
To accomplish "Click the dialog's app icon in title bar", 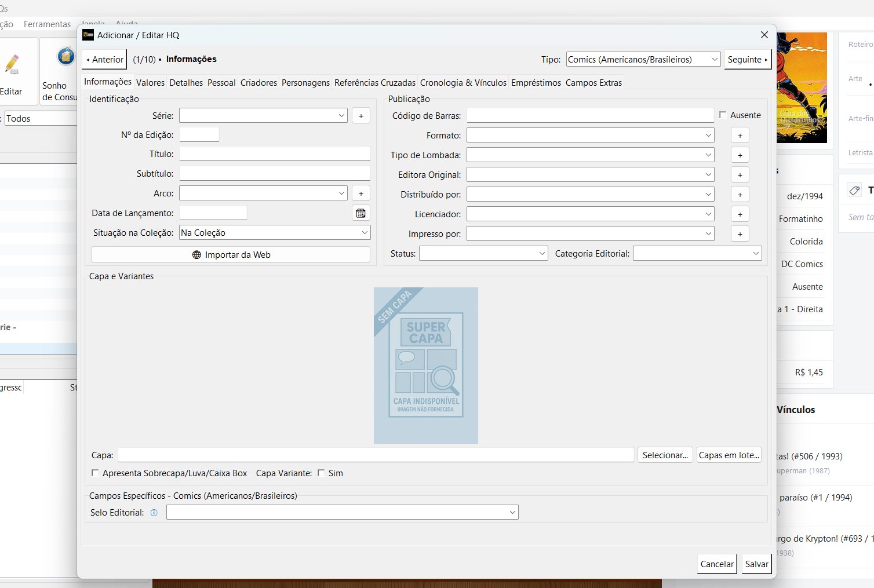I will tap(88, 35).
